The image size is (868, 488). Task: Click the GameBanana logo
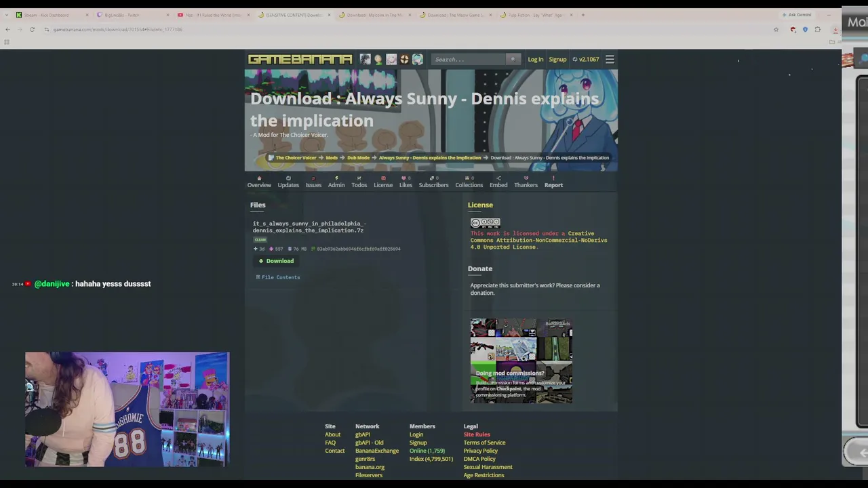[300, 60]
